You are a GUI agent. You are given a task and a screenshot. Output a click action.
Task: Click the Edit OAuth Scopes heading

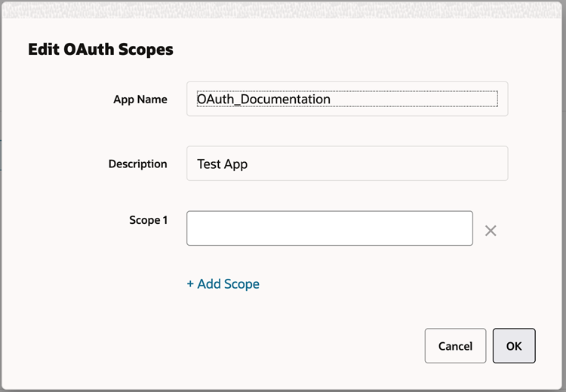click(100, 50)
